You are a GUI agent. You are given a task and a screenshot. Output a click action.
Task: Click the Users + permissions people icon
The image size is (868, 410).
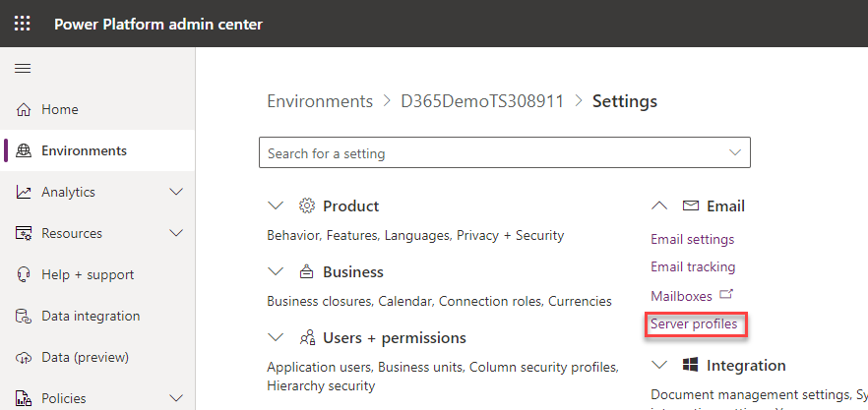[307, 337]
